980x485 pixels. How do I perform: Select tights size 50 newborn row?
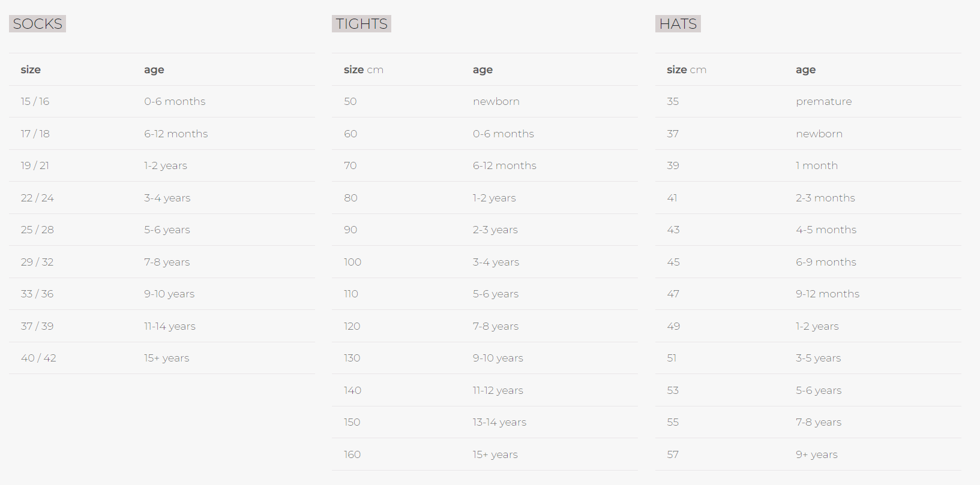pos(485,101)
